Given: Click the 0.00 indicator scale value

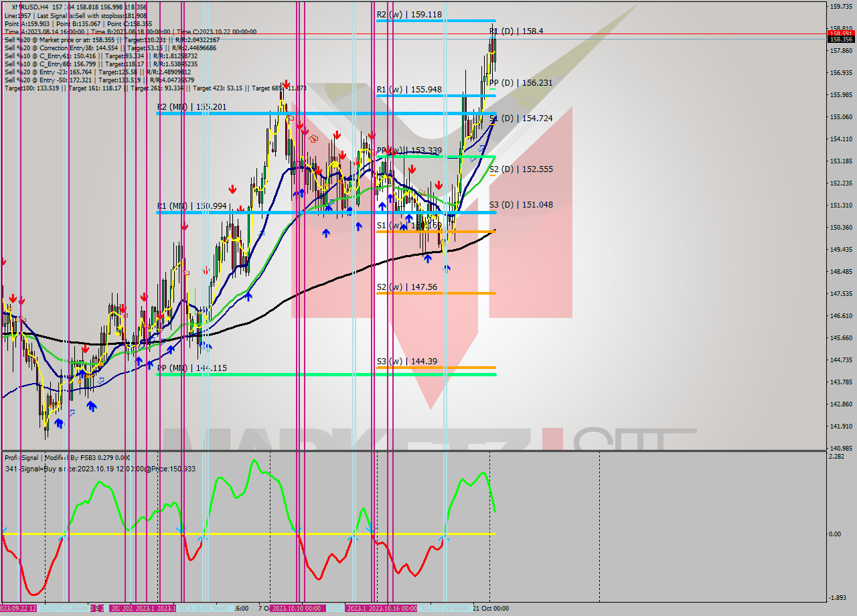Looking at the screenshot, I should coord(836,534).
